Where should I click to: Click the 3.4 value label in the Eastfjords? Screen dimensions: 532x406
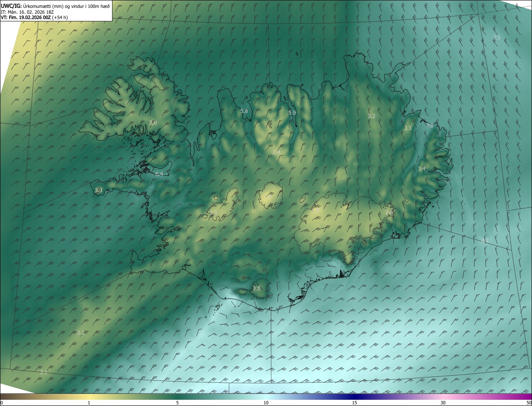(x=421, y=169)
